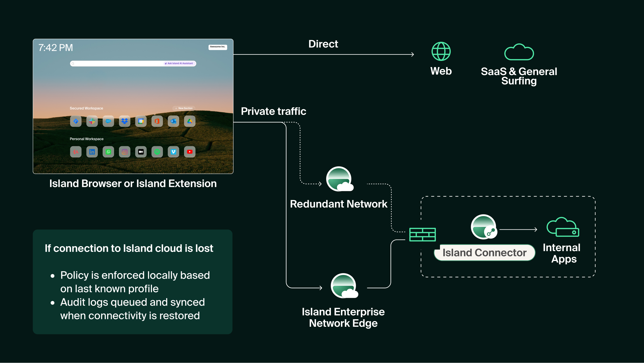Click the Island Connector label pill
Screen dimensions: 644x363
[484, 253]
